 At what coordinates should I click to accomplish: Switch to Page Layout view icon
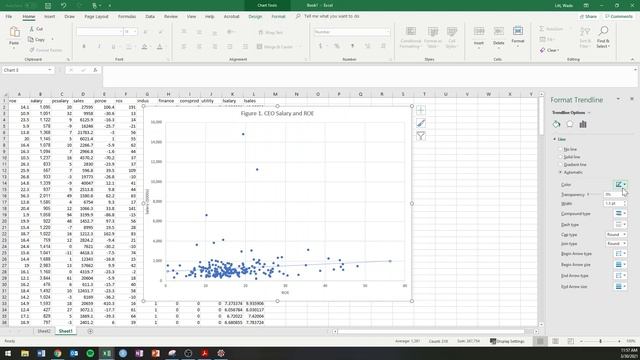(x=555, y=341)
